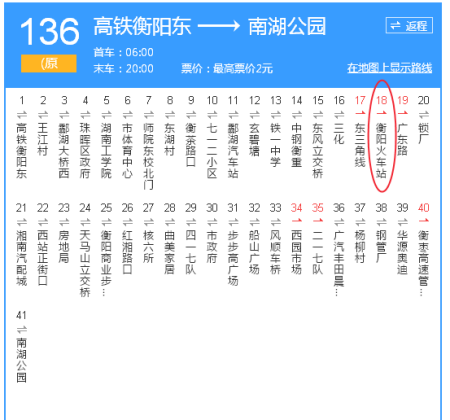This screenshot has height=420, width=450.
Task: Choose stop 26 红湘路口
Action: pyautogui.click(x=127, y=253)
